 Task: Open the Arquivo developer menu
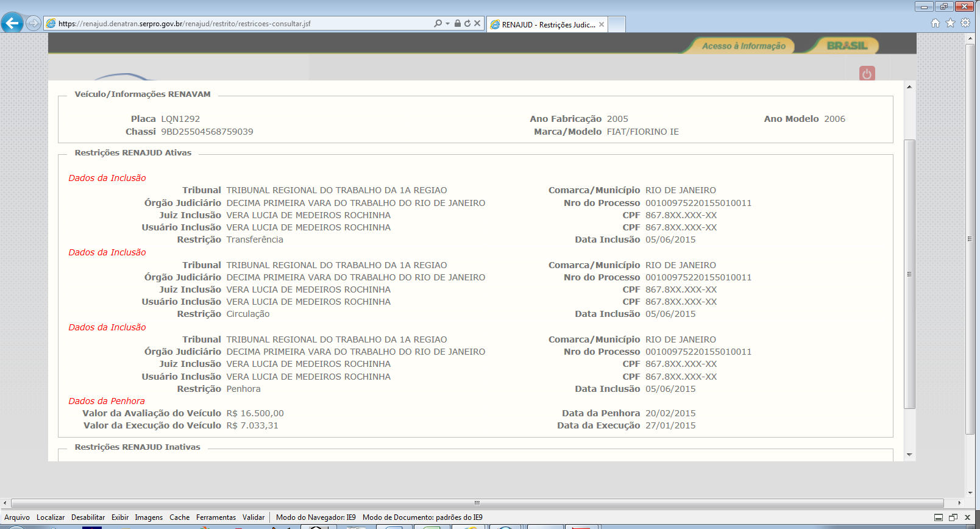click(17, 517)
